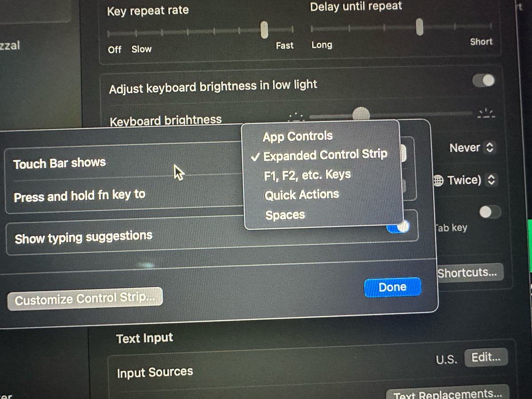Disable Show typing suggestions switch
The width and height of the screenshot is (532, 399).
point(398,227)
